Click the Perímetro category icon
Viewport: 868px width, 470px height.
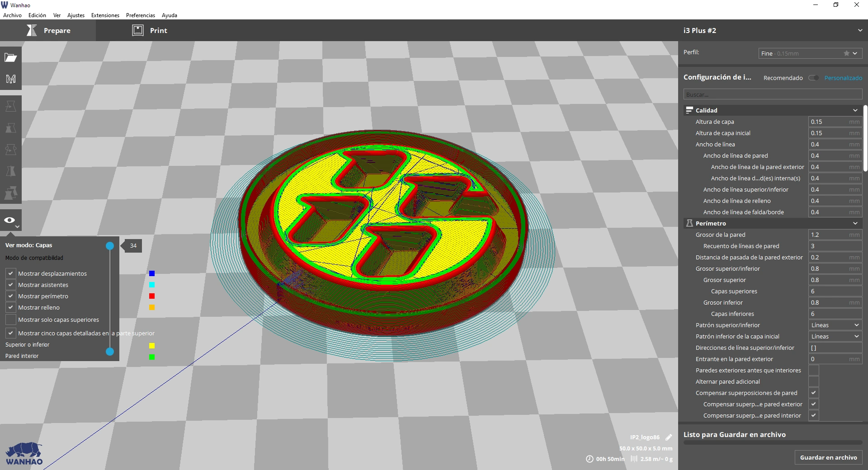[689, 223]
